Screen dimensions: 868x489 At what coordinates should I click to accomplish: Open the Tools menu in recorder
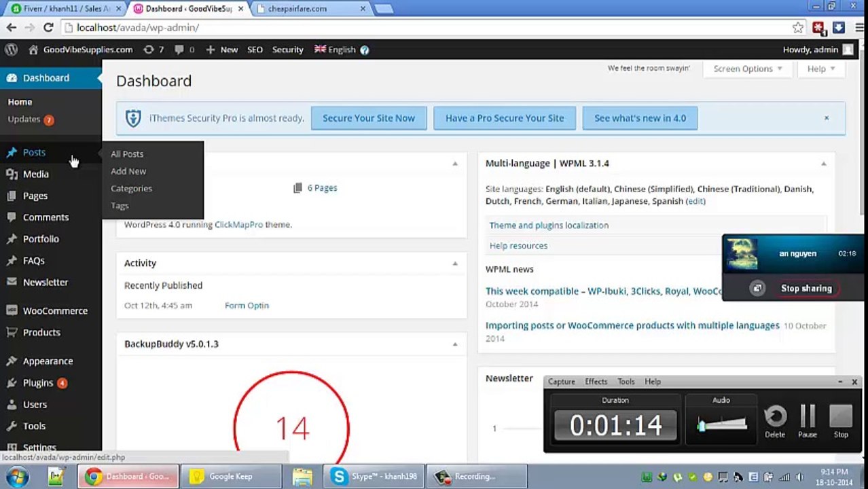tap(626, 382)
